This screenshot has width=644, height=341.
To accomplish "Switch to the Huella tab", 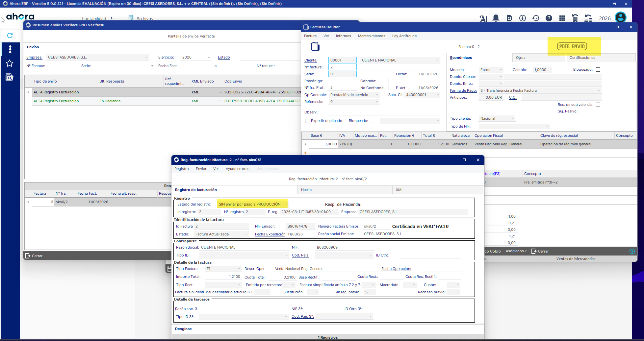I will coord(345,190).
